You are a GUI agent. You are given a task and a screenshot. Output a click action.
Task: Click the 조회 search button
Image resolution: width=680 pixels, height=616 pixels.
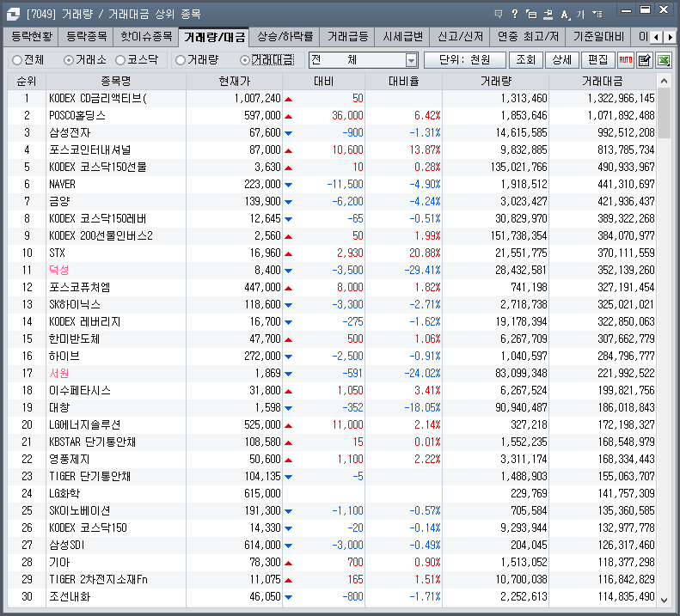tap(525, 60)
